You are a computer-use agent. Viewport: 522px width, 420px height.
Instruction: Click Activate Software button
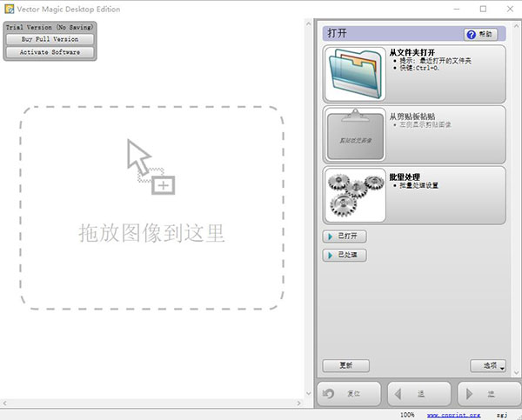coord(50,52)
